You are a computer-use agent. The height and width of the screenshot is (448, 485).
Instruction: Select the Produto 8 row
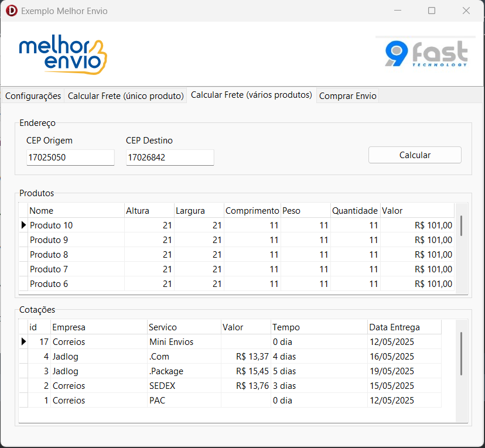point(237,255)
